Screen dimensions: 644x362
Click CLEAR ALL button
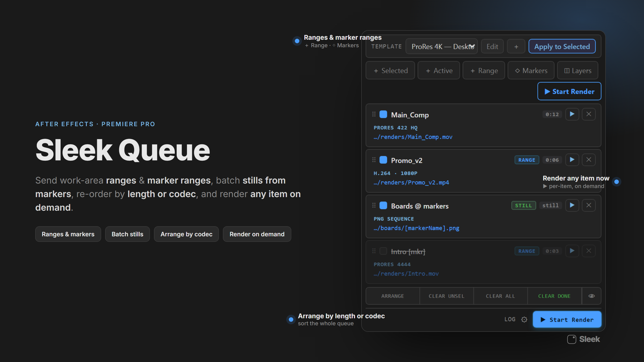pos(500,296)
